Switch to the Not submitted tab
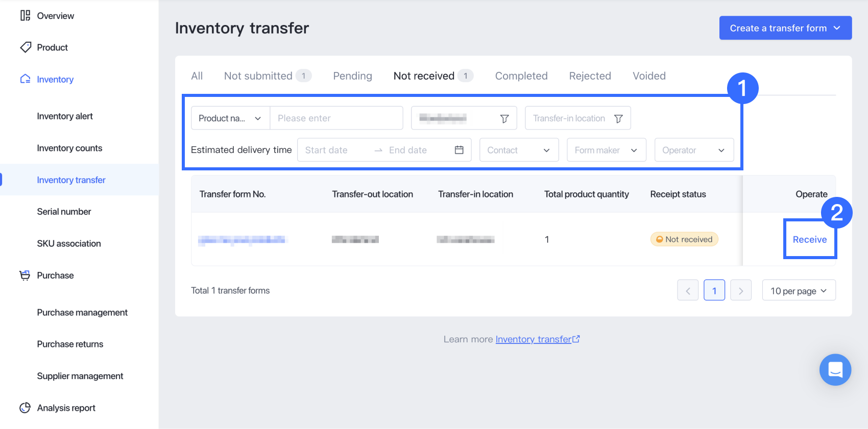Screen dimensions: 868x429 pos(258,76)
